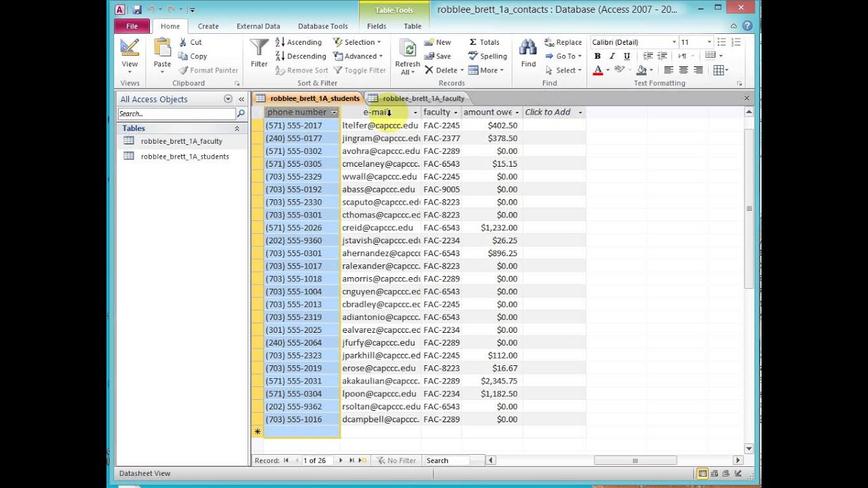This screenshot has height=488, width=868.
Task: Open the File tab
Action: [132, 26]
